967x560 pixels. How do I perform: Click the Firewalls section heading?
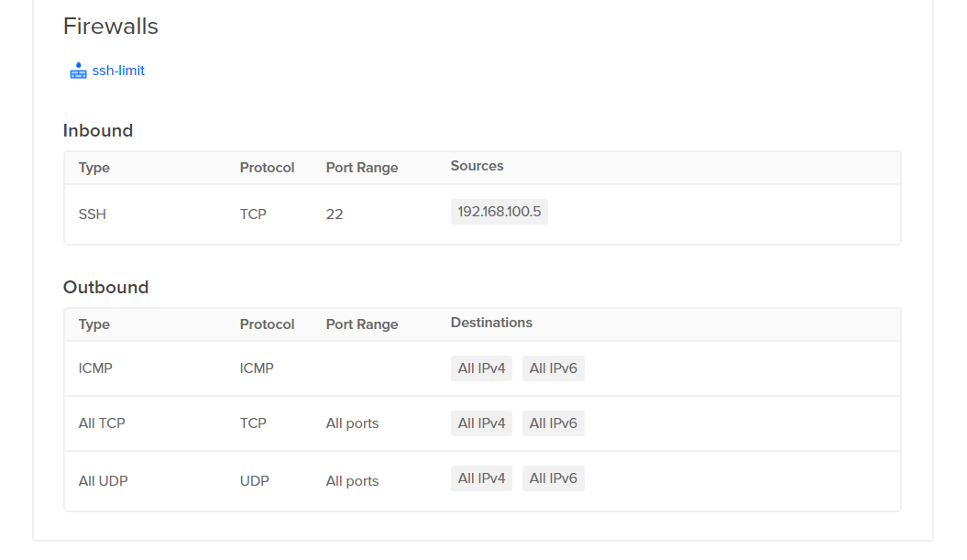pyautogui.click(x=111, y=27)
